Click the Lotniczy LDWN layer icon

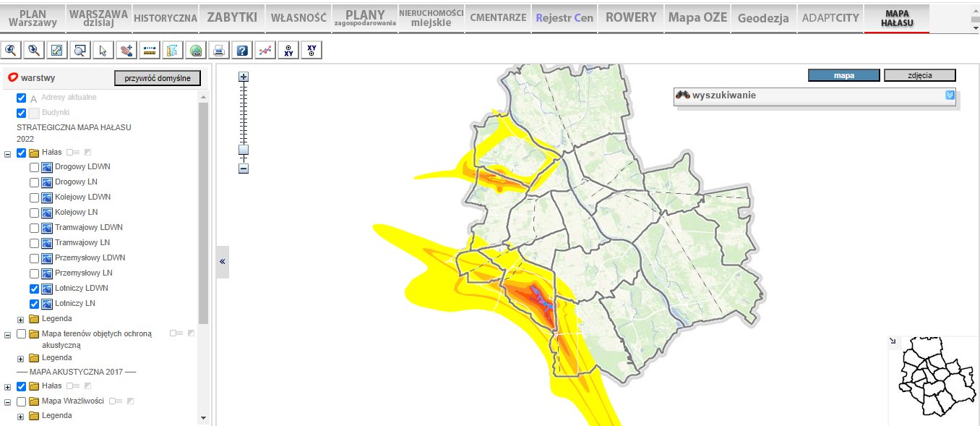coord(47,289)
